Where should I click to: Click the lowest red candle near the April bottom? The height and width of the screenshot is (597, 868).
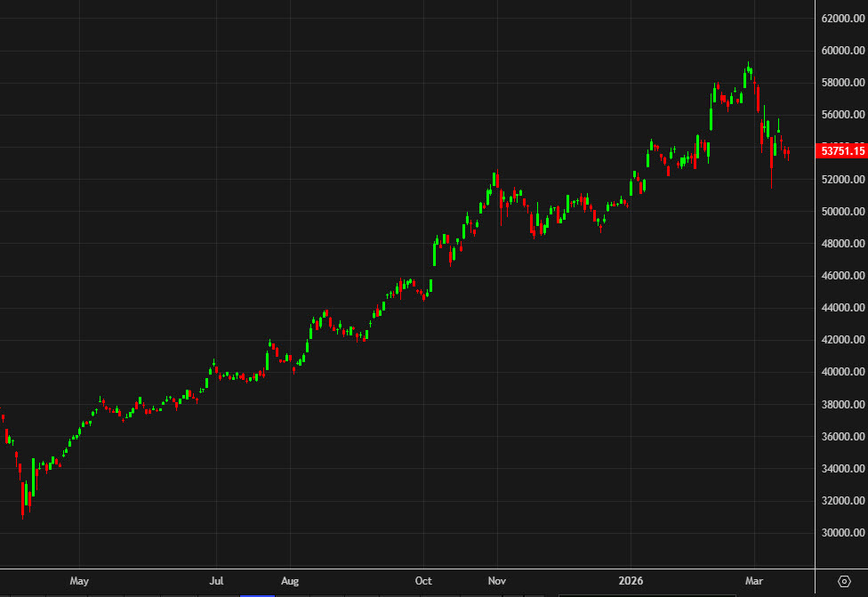click(25, 498)
